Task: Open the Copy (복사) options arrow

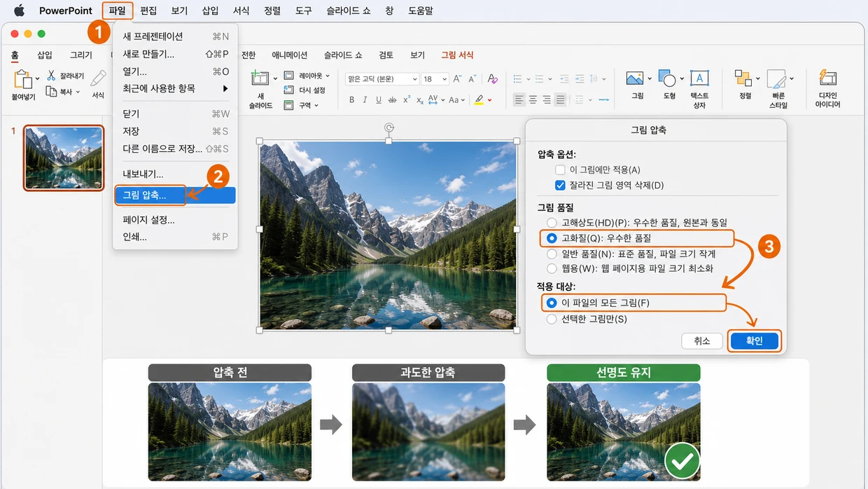Action: click(77, 92)
